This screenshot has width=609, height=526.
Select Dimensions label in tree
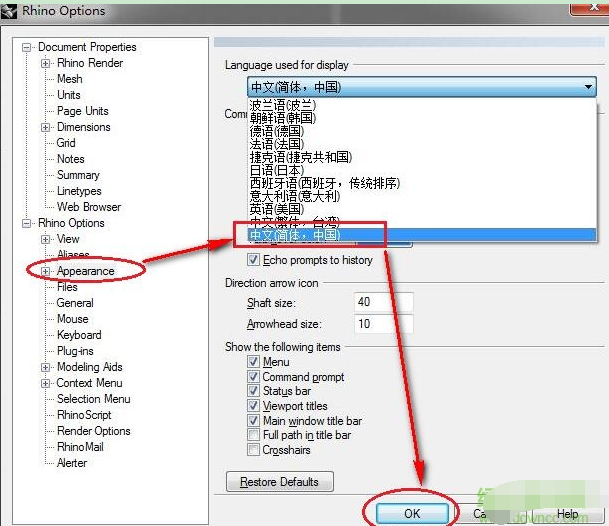(84, 127)
